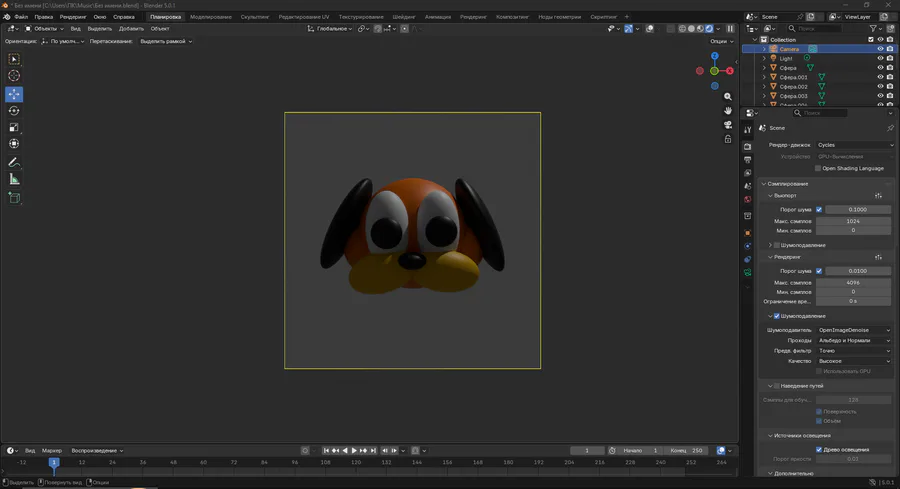Open Предв. фильтр Точно dropdown
900x489 pixels.
pos(854,351)
